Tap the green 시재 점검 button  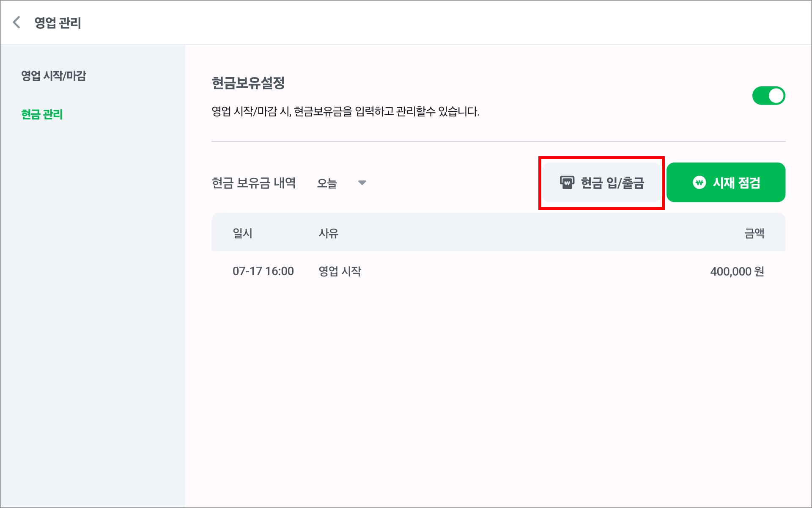(x=726, y=182)
